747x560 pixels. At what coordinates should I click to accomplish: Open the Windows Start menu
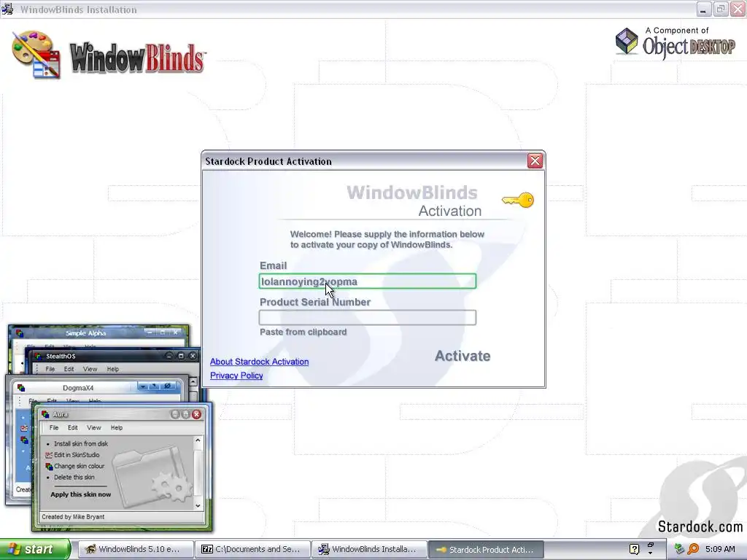[35, 549]
